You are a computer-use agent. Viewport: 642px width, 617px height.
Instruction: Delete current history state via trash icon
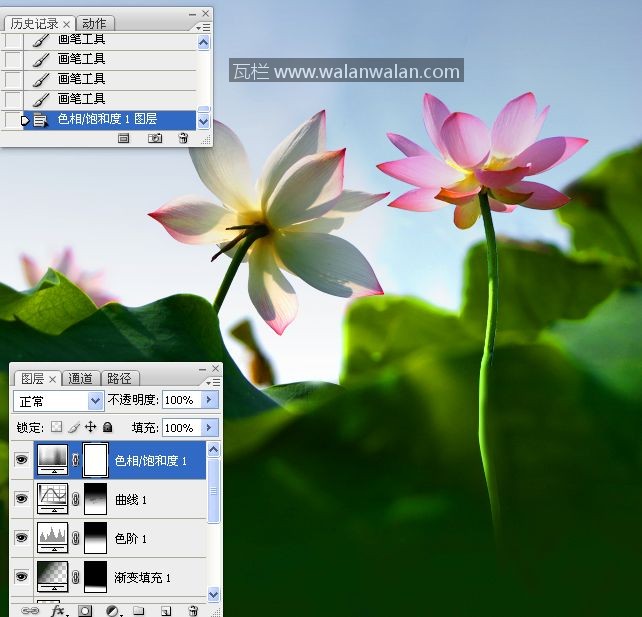(x=183, y=139)
